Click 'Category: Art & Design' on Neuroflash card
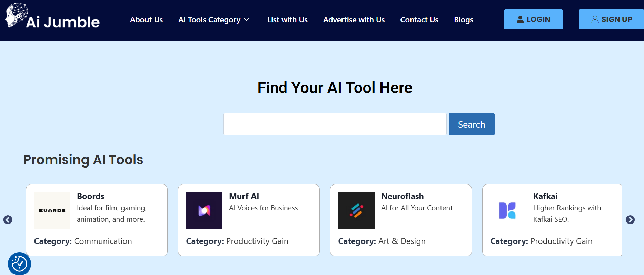This screenshot has height=275, width=644. (382, 241)
